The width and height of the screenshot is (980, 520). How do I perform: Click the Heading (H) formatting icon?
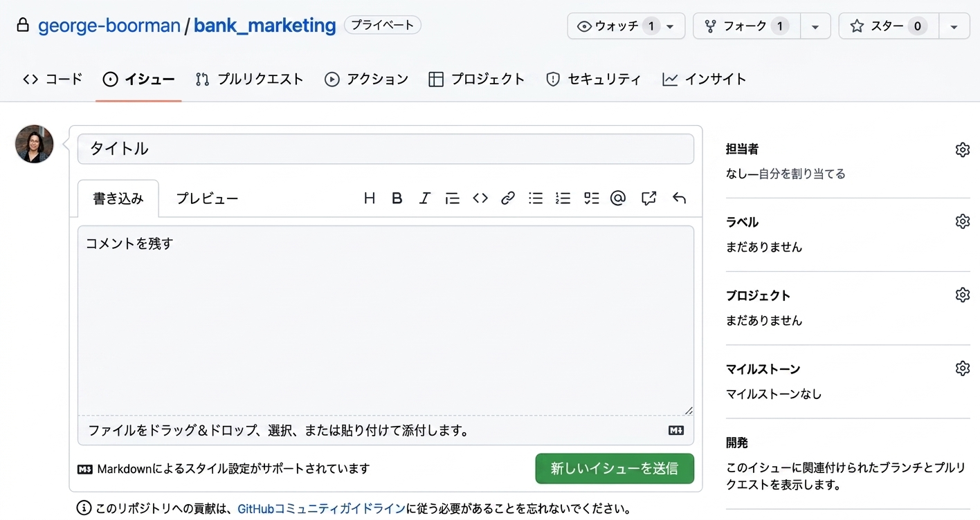[370, 198]
